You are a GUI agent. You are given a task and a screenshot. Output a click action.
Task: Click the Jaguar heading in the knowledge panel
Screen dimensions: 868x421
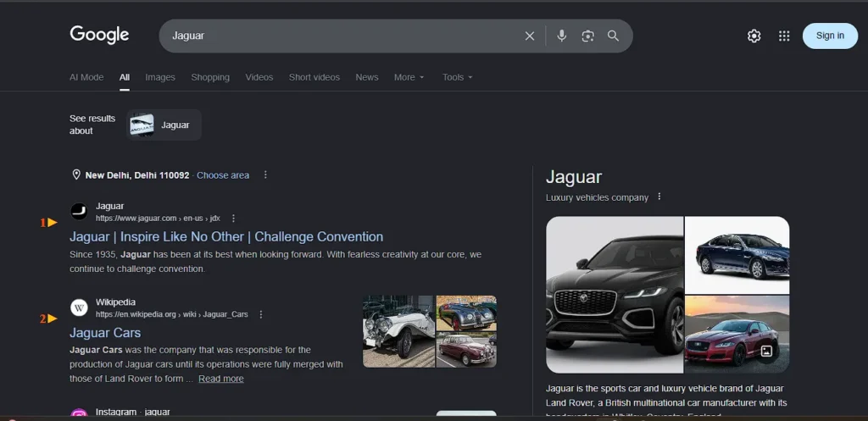pyautogui.click(x=574, y=177)
